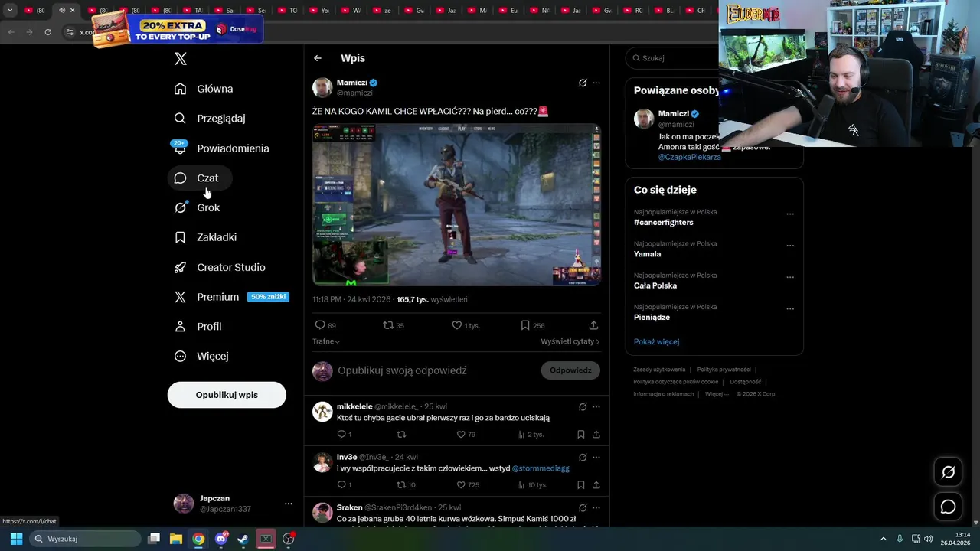Click Wyszukaj taskbar search box
The image size is (980, 551).
(85, 539)
